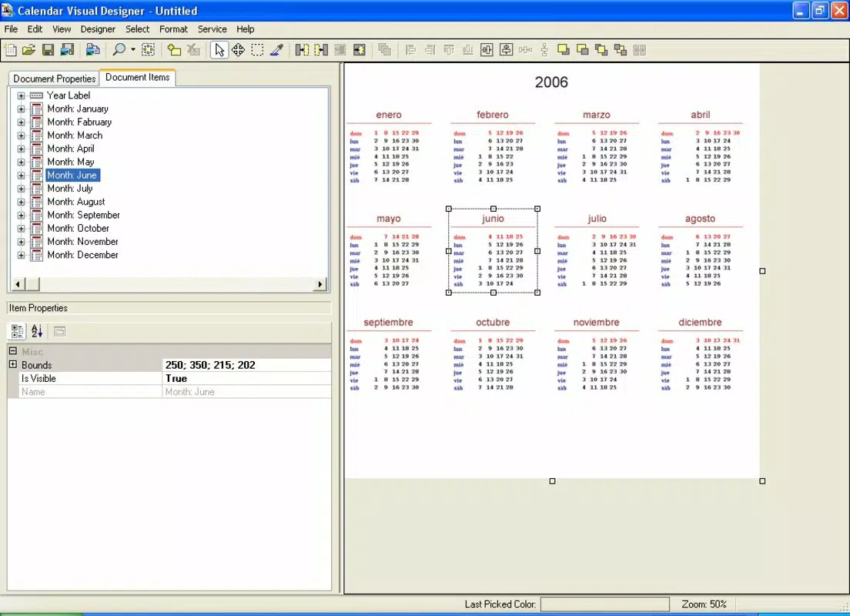Expand the Bounds property row

13,364
